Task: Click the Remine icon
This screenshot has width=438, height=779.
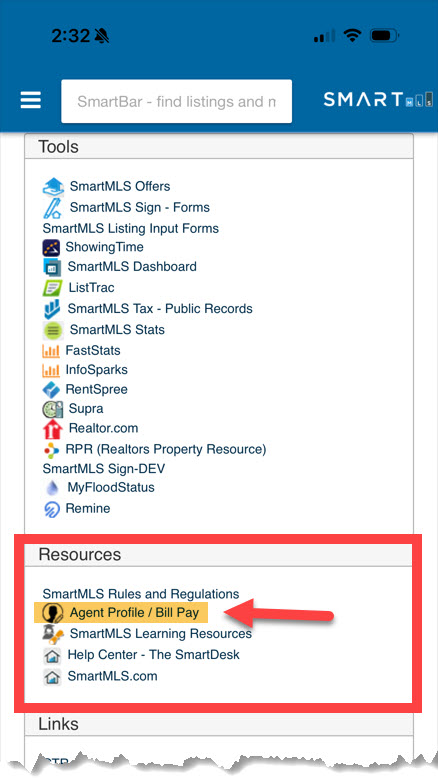Action: coord(52,510)
